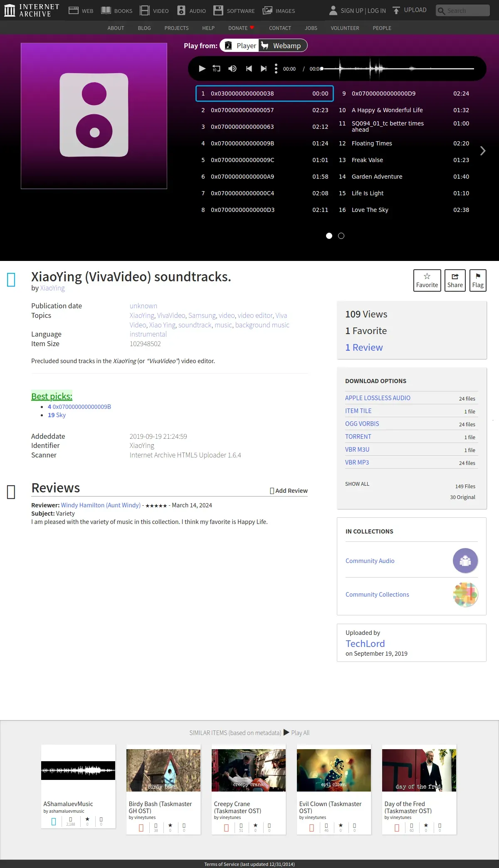Open the Blog menu item
Screen dimensions: 499x868
click(x=144, y=28)
